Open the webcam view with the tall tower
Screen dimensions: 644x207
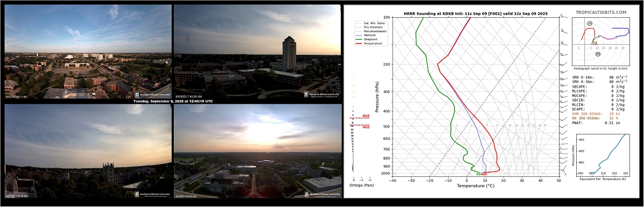(x=257, y=52)
